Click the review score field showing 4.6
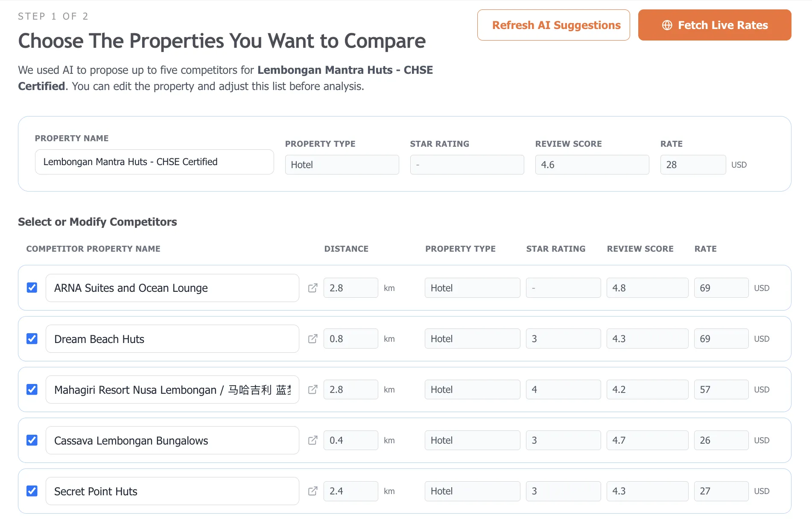Image resolution: width=812 pixels, height=529 pixels. [x=592, y=165]
